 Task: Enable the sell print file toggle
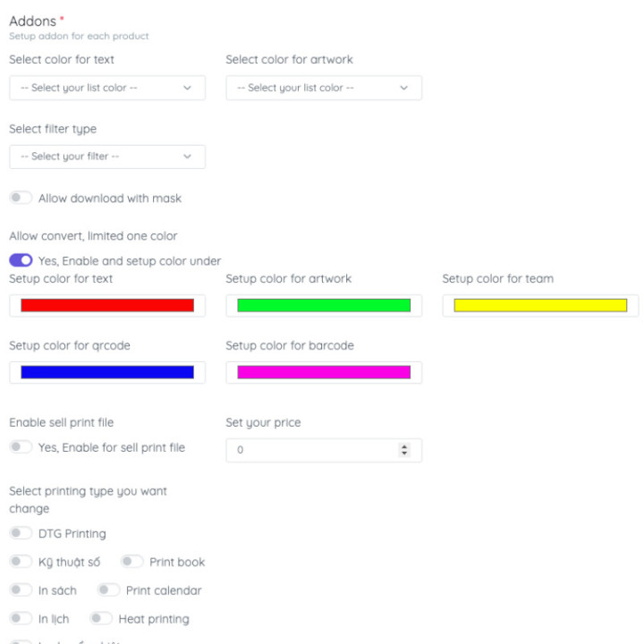21,447
